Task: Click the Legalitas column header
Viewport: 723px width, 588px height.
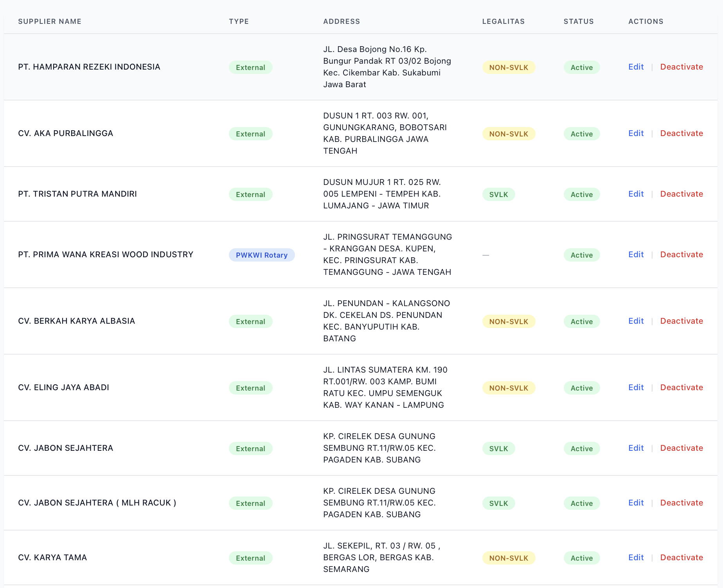Action: (503, 22)
